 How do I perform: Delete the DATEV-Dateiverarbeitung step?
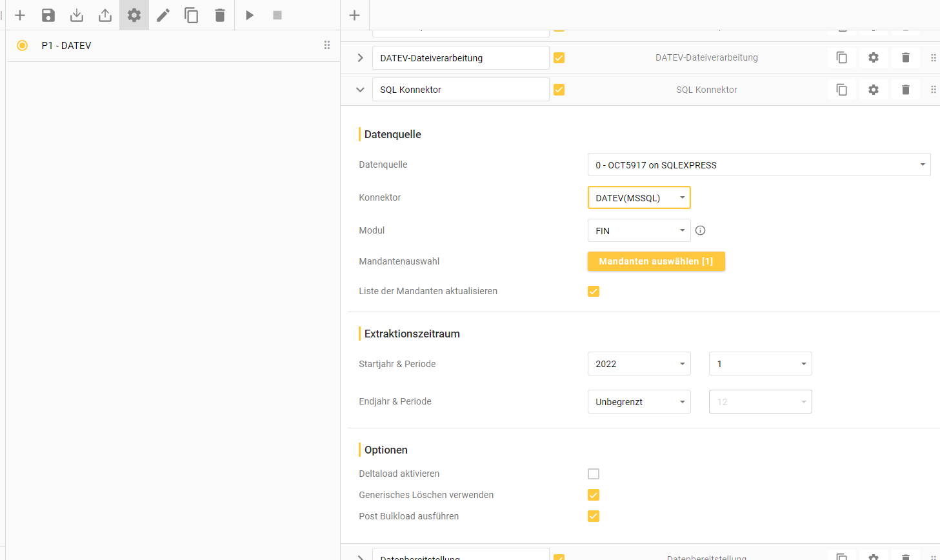click(x=905, y=57)
